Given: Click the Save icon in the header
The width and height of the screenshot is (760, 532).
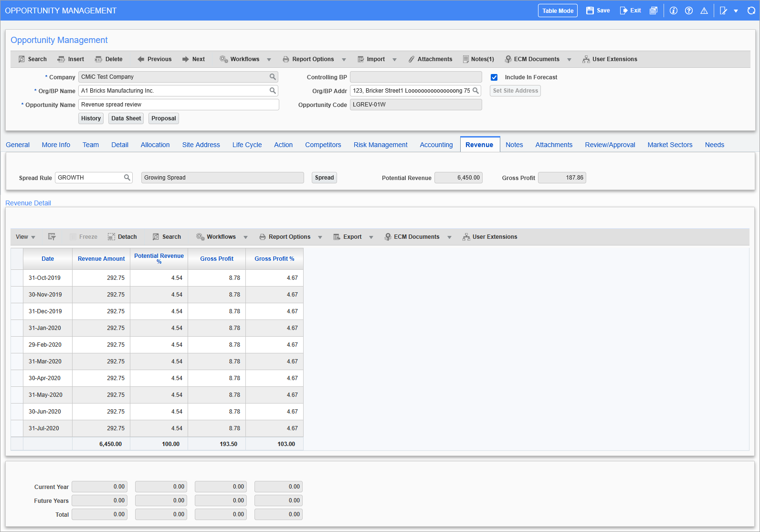Looking at the screenshot, I should point(590,11).
